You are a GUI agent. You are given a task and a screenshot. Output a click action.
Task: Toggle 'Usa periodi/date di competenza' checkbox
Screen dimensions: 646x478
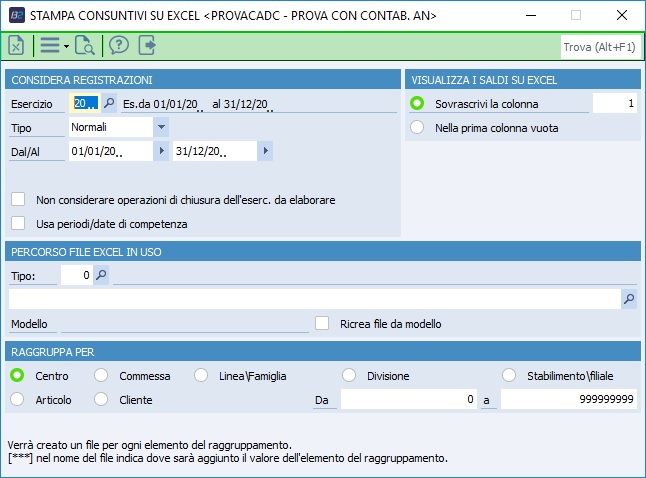[x=17, y=223]
